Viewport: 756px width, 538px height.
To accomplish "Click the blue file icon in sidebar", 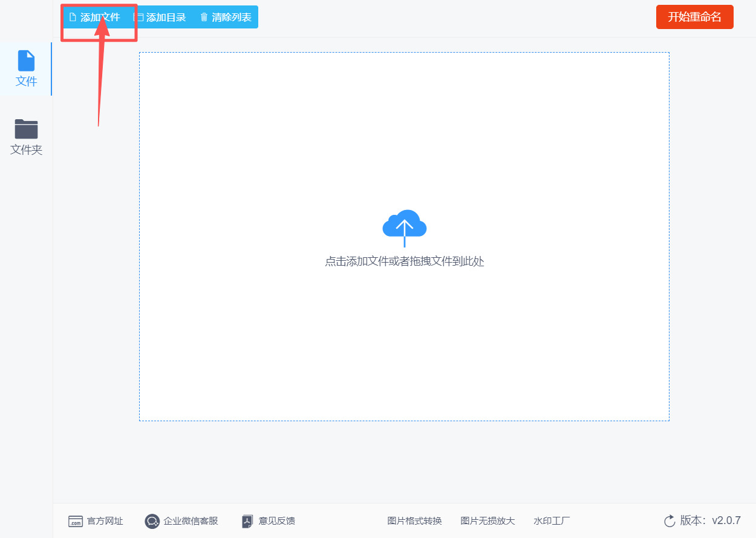I will pos(26,61).
